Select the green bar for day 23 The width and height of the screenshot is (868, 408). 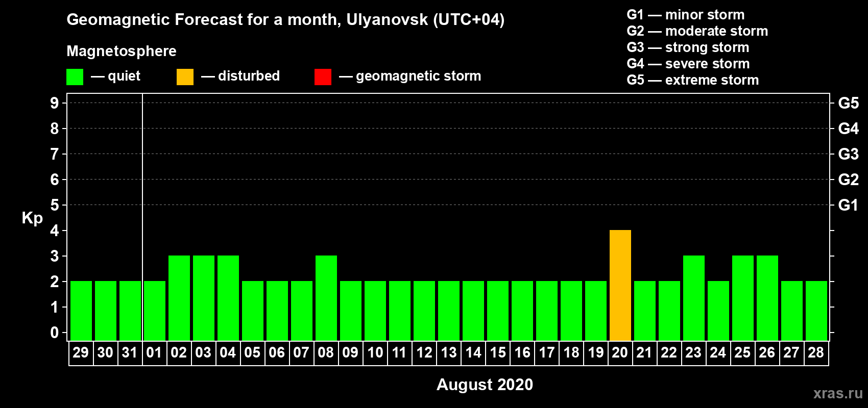694,298
